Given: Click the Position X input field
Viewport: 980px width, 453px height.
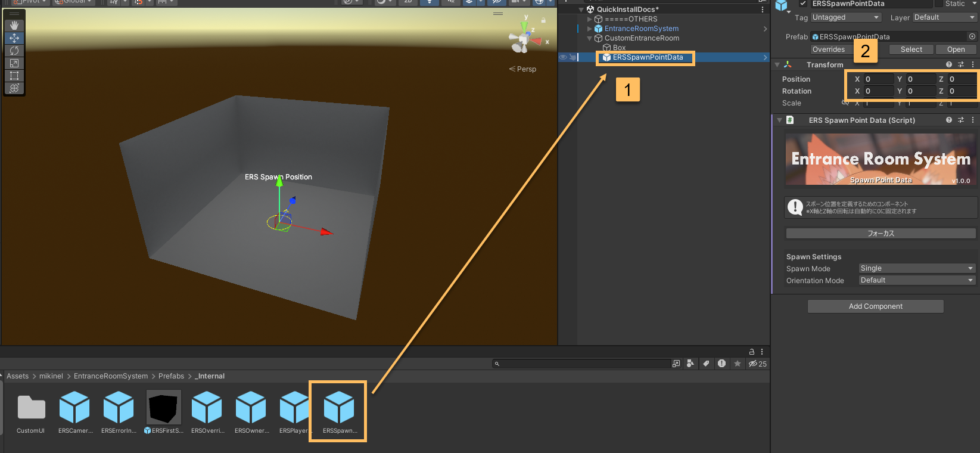Looking at the screenshot, I should pos(878,79).
